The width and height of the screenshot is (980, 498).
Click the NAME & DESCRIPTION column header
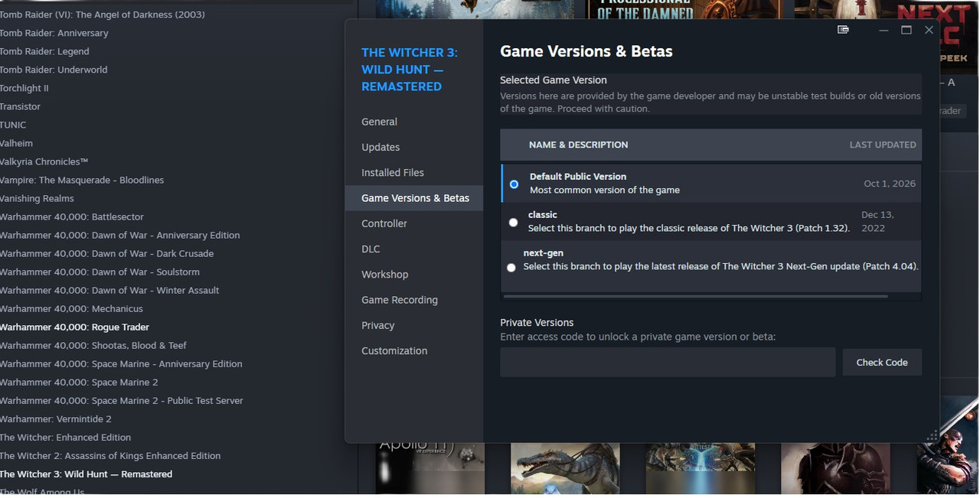click(578, 145)
